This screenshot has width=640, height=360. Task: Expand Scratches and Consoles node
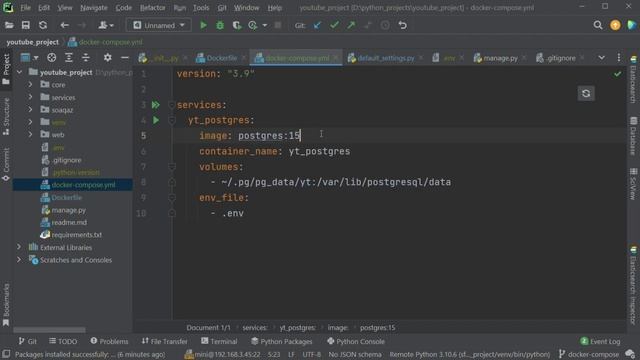(x=19, y=260)
